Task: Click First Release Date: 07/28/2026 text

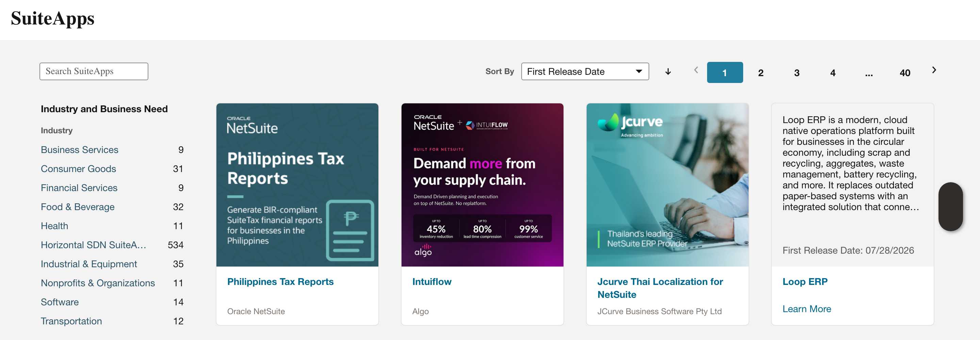Action: 848,250
